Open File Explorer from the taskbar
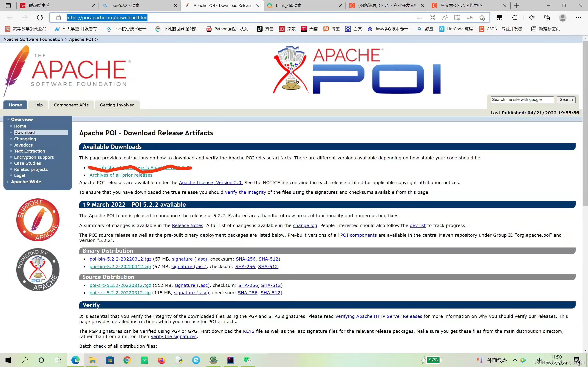The height and width of the screenshot is (367, 588). click(93, 360)
